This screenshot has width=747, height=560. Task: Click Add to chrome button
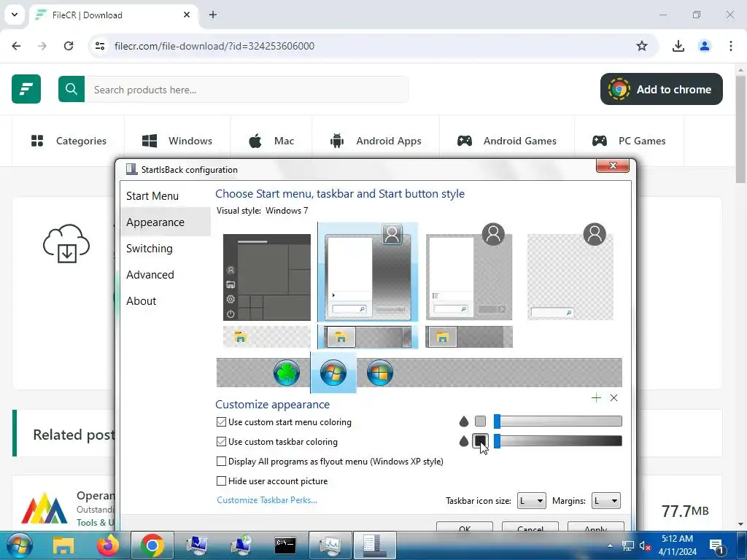[661, 89]
